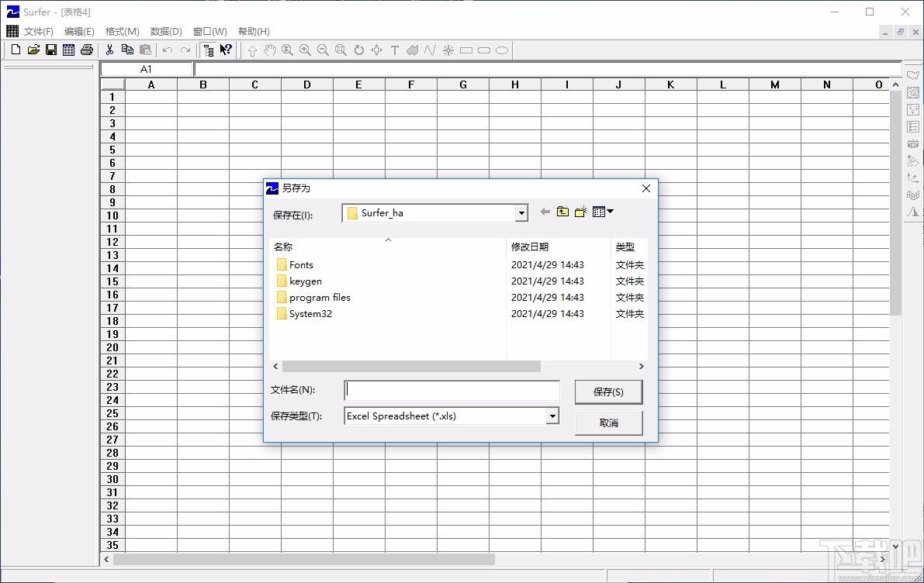Open the 窗口(W) menu
924x583 pixels.
coord(209,31)
